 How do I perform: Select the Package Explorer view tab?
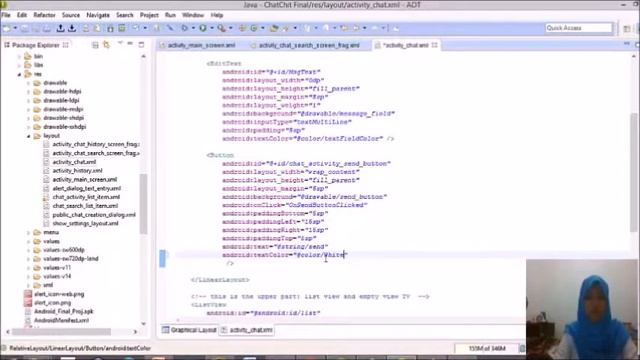point(36,45)
